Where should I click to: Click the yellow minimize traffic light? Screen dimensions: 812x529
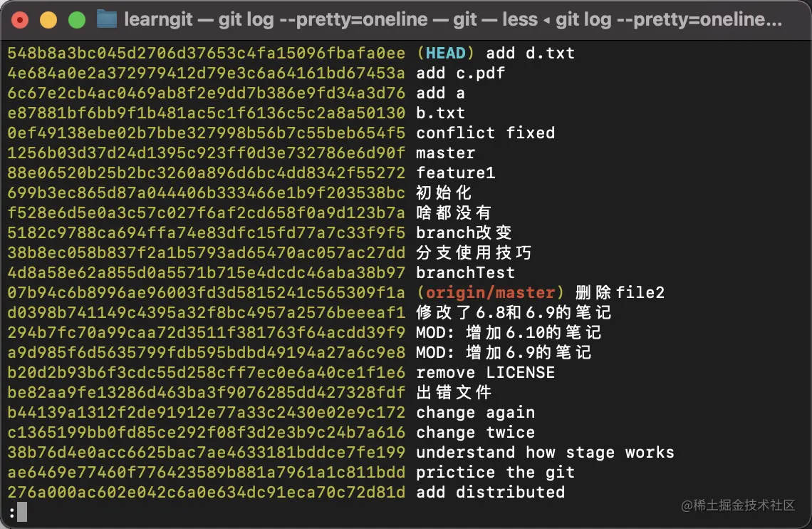point(48,20)
